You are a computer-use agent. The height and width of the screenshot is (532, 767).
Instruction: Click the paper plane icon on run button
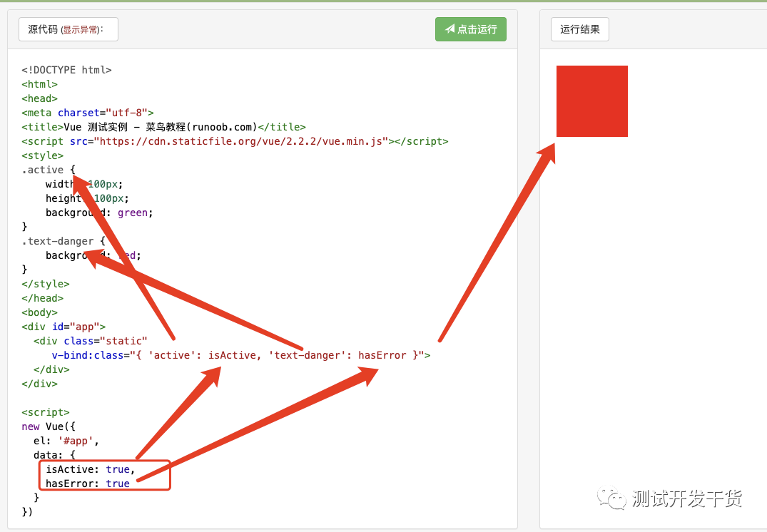tap(449, 29)
